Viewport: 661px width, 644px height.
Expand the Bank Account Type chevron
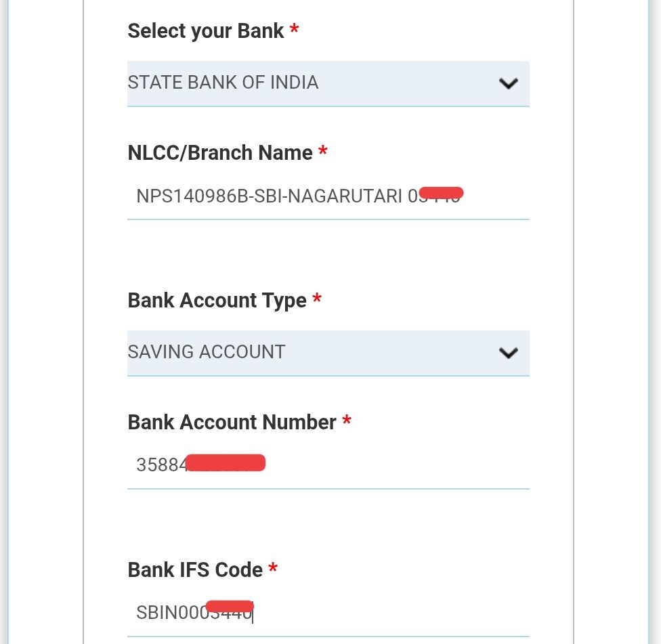(508, 353)
